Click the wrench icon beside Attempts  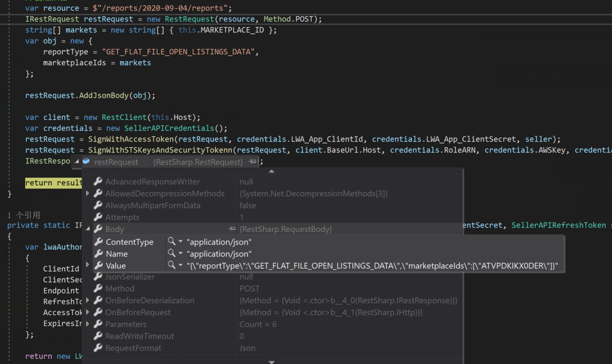tap(98, 217)
